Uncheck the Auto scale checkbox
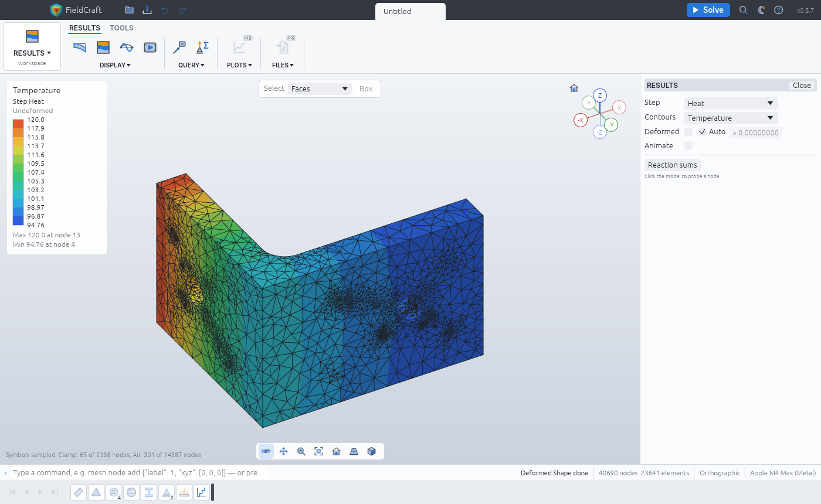821x504 pixels. point(703,132)
